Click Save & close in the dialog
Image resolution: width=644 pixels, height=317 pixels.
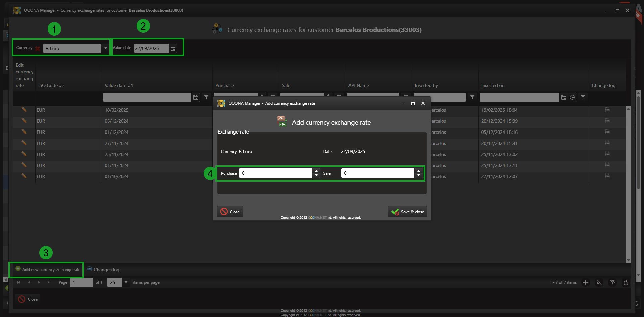(408, 212)
